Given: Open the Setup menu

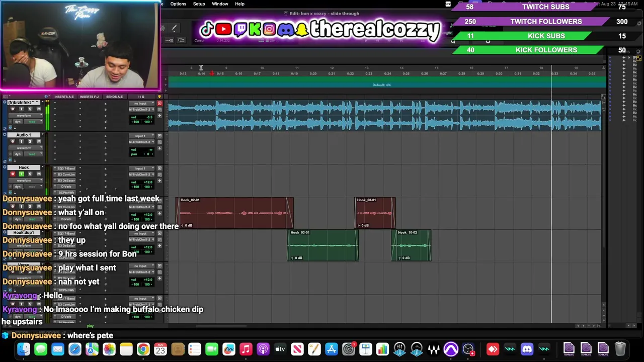Looking at the screenshot, I should (199, 4).
